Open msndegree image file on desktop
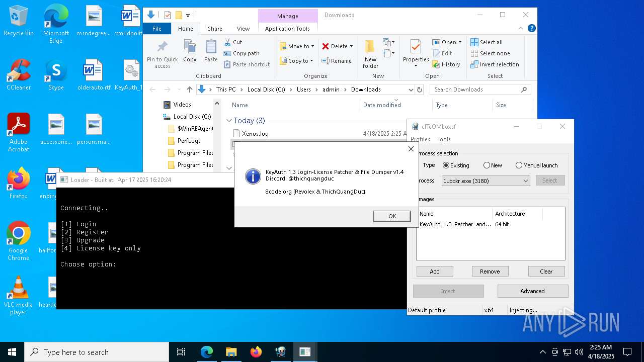The width and height of the screenshot is (644, 362). (x=94, y=21)
